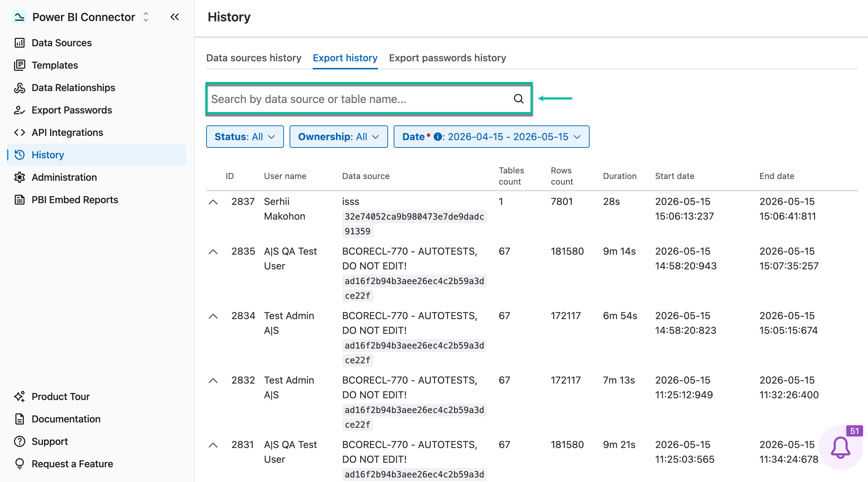Viewport: 868px width, 482px height.
Task: Collapse row 2837 details chevron
Action: 213,202
